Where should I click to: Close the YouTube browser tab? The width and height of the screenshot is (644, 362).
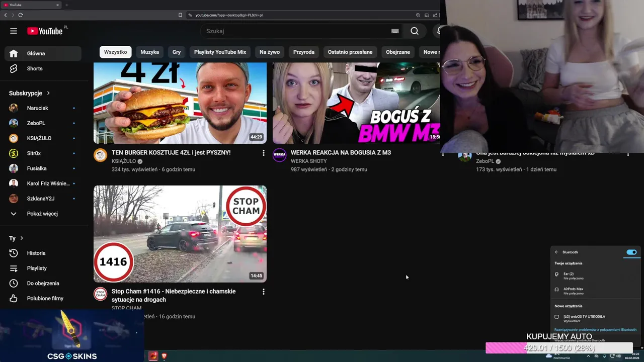pos(57,5)
